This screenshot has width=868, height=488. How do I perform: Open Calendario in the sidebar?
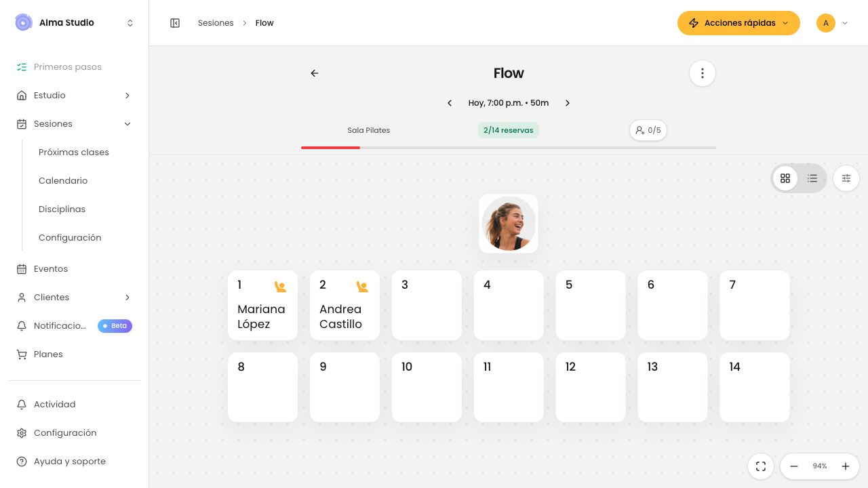63,181
